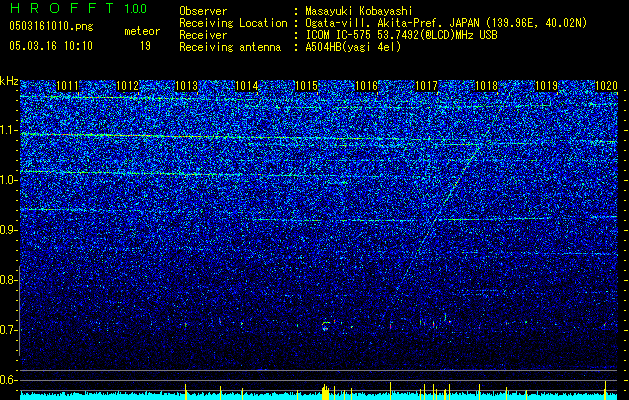Click the "meteor" label

click(x=142, y=31)
